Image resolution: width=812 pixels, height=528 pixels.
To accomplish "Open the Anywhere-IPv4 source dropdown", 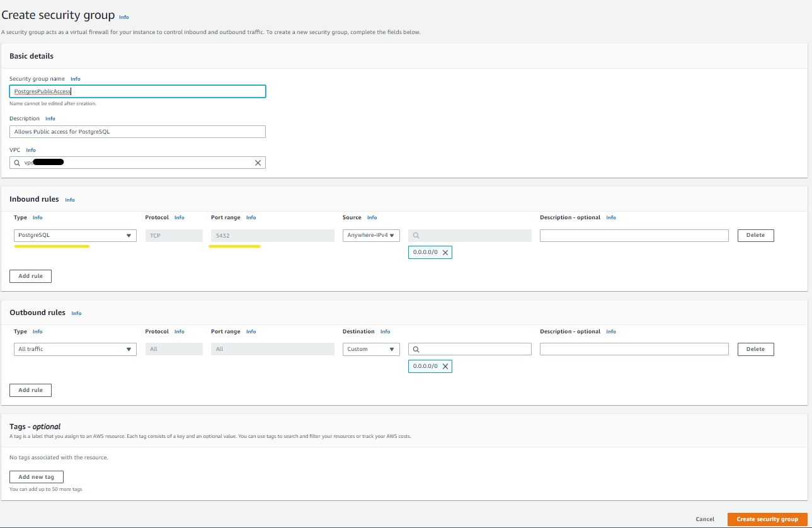I will click(x=371, y=236).
